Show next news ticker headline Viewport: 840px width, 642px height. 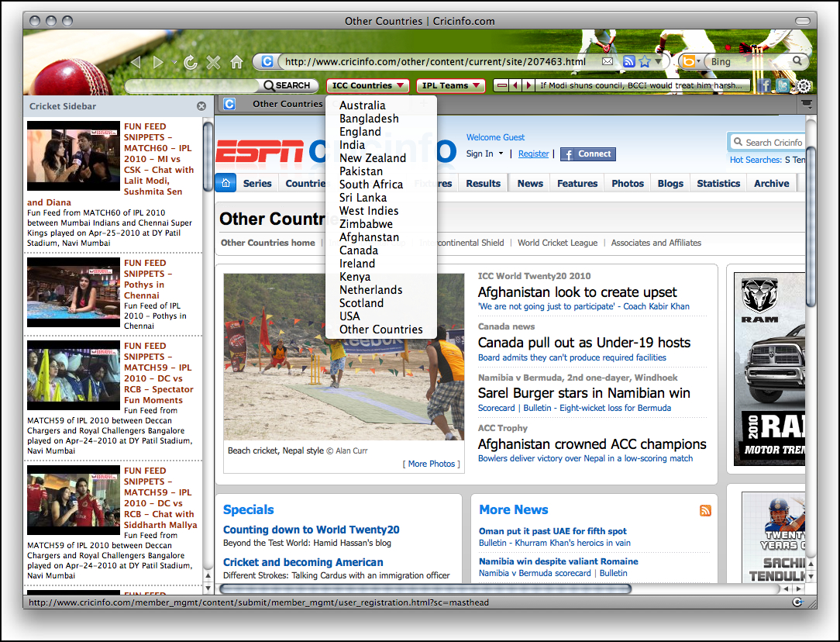(x=528, y=85)
